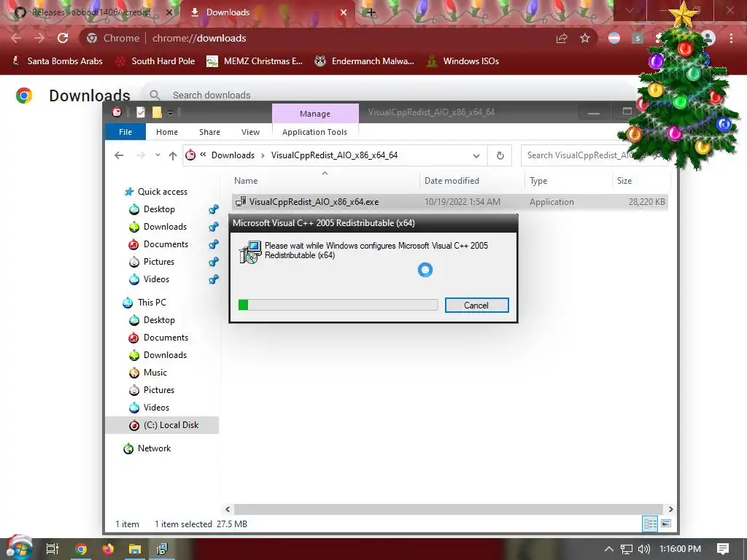
Task: Open Downloads under This PC
Action: coord(158,355)
